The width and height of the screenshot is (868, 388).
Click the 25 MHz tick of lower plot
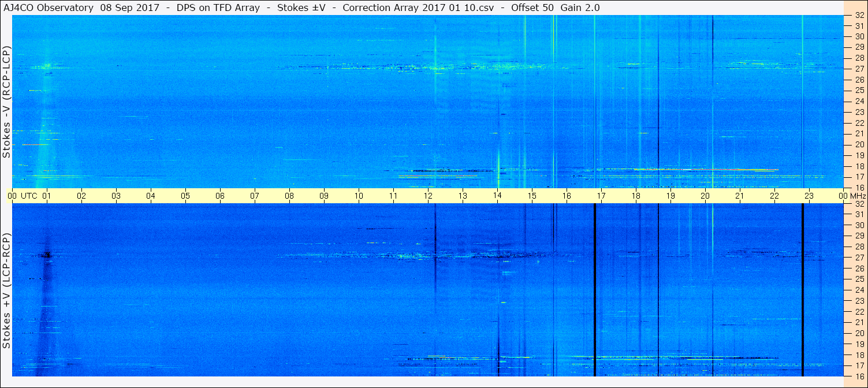(859, 279)
